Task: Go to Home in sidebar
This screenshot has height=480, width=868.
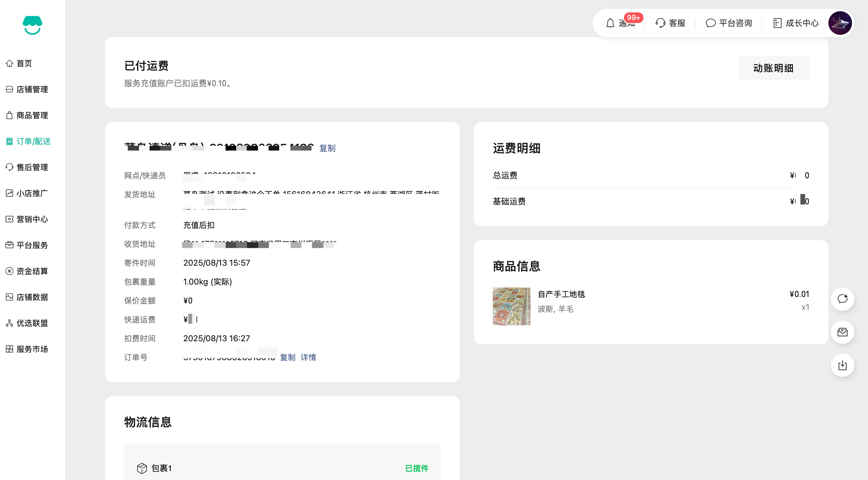Action: [x=24, y=63]
